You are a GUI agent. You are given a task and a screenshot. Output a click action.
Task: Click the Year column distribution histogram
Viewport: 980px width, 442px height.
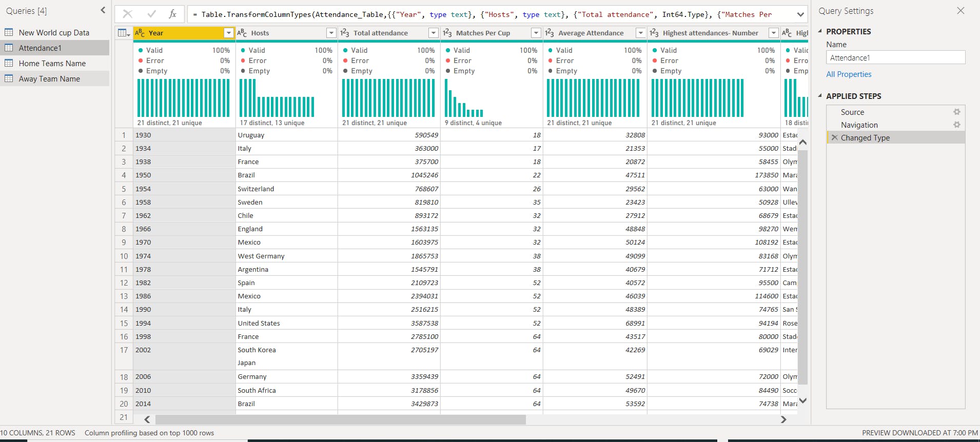pos(184,98)
